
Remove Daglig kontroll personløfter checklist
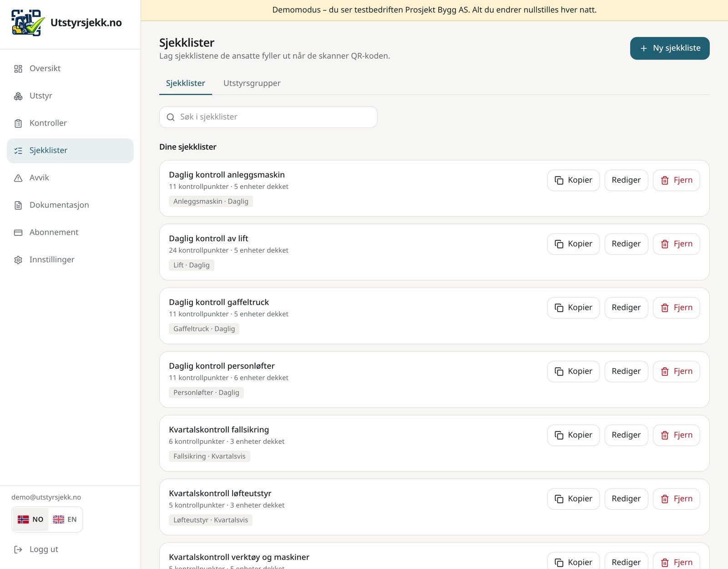coord(677,371)
